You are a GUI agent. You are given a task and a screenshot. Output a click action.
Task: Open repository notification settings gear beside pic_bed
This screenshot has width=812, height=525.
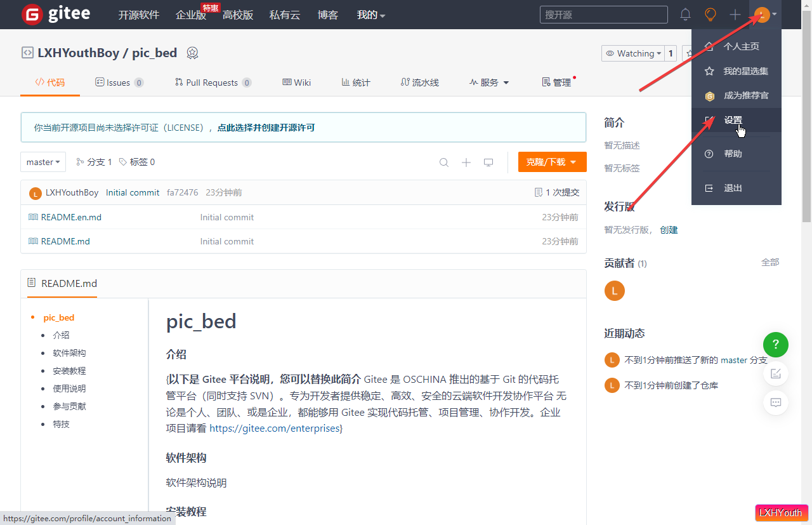192,53
